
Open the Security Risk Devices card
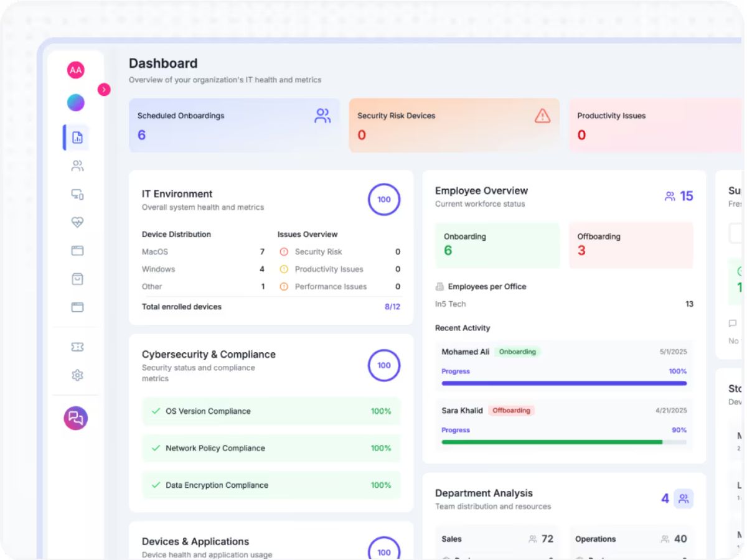454,125
